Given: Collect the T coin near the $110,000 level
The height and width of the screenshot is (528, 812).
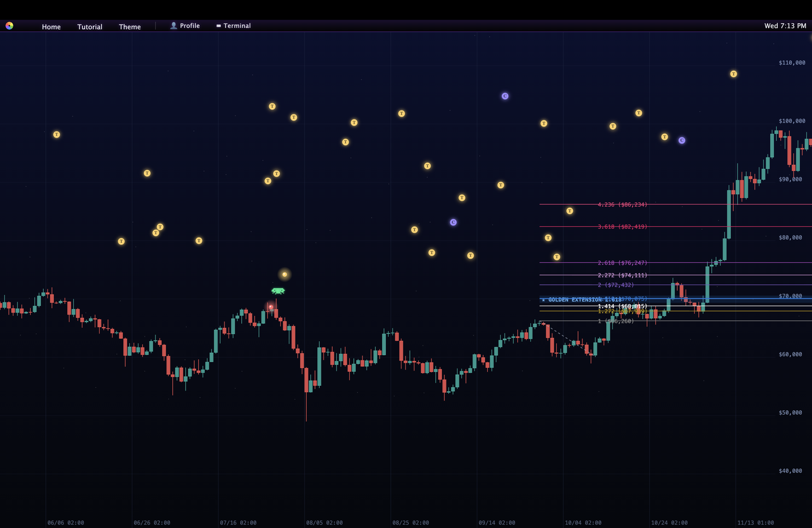Looking at the screenshot, I should pos(734,74).
